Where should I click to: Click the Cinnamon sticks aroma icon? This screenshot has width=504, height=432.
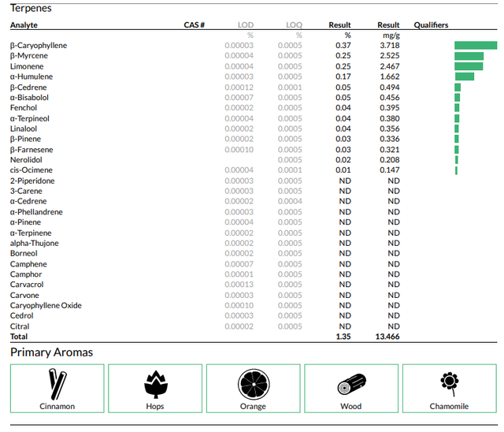point(57,385)
